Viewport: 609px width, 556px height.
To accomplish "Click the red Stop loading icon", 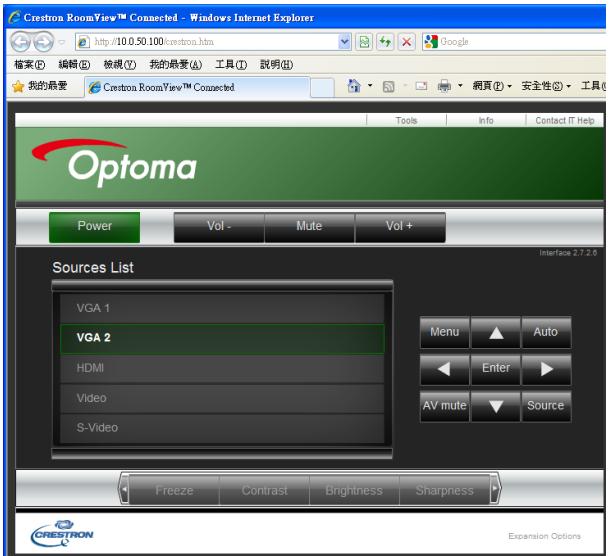I will click(407, 42).
